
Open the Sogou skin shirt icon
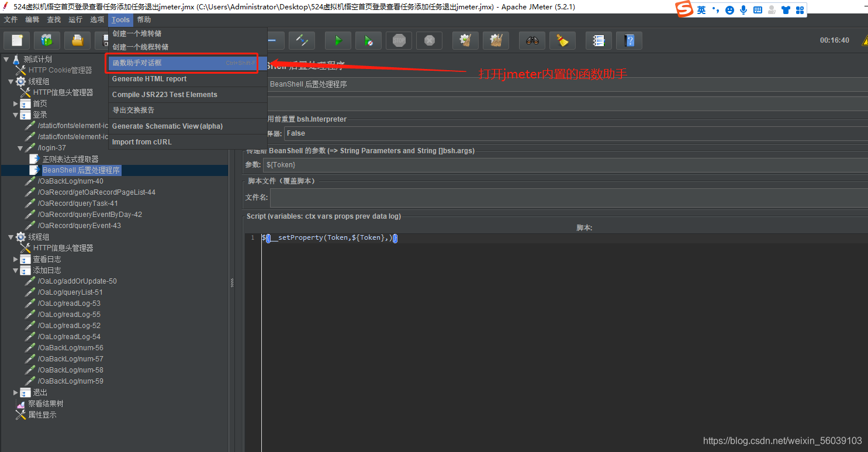[786, 10]
